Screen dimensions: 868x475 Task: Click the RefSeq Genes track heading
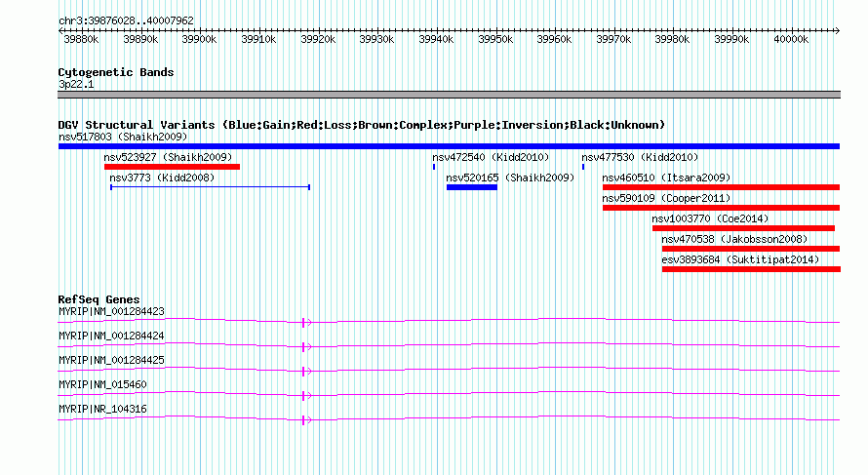(99, 299)
